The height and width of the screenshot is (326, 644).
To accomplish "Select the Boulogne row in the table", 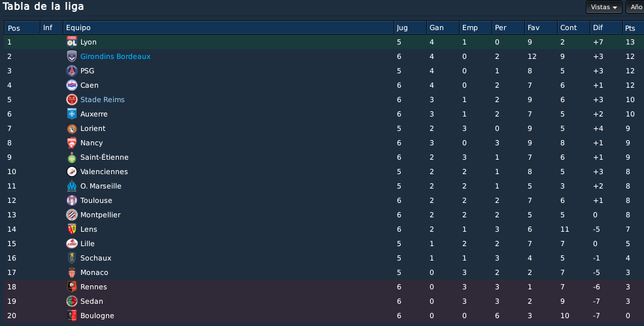I will 324,316.
